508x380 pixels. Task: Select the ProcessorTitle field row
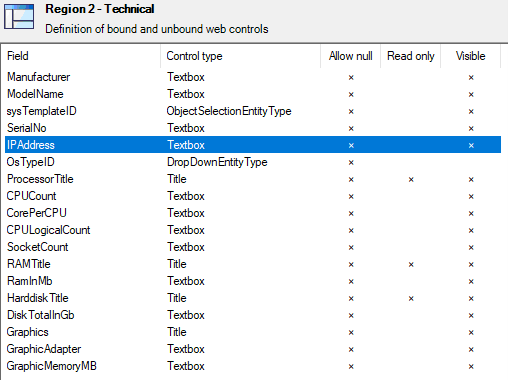[253, 179]
